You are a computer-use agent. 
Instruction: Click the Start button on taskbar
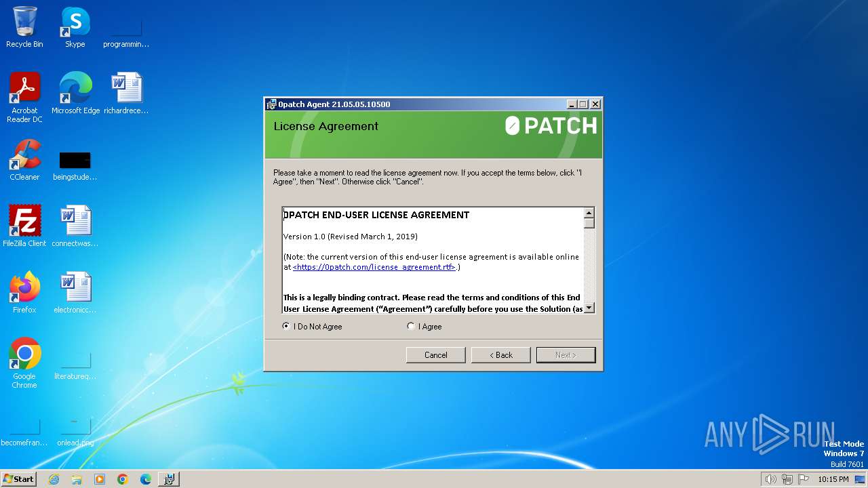pos(19,479)
